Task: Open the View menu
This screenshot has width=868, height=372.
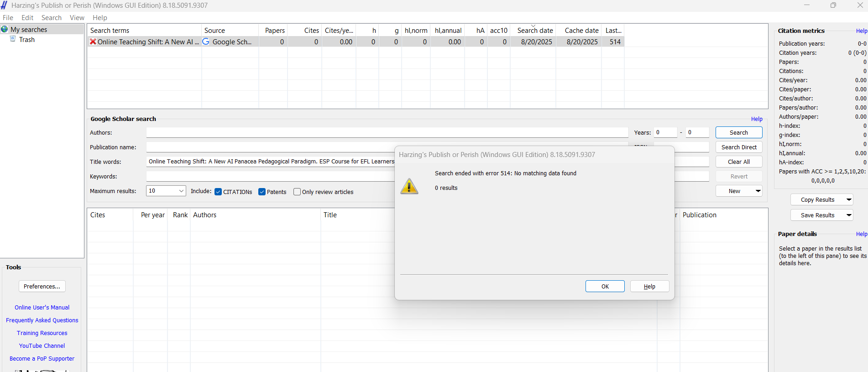Action: coord(77,18)
